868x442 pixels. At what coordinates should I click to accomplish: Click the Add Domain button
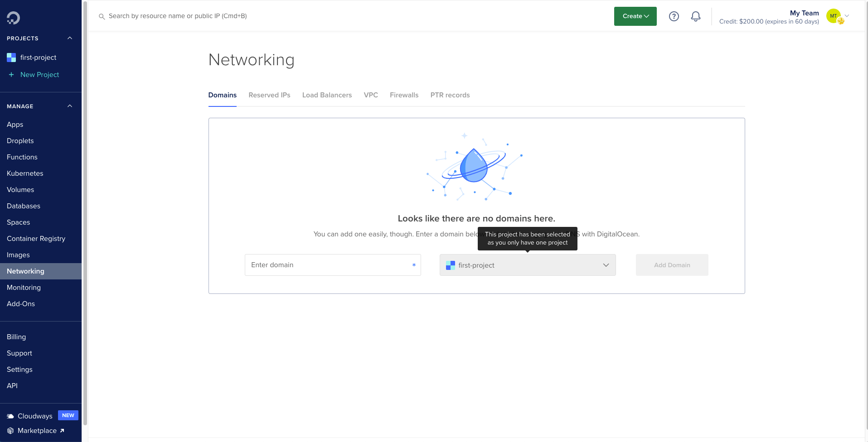[671, 265]
